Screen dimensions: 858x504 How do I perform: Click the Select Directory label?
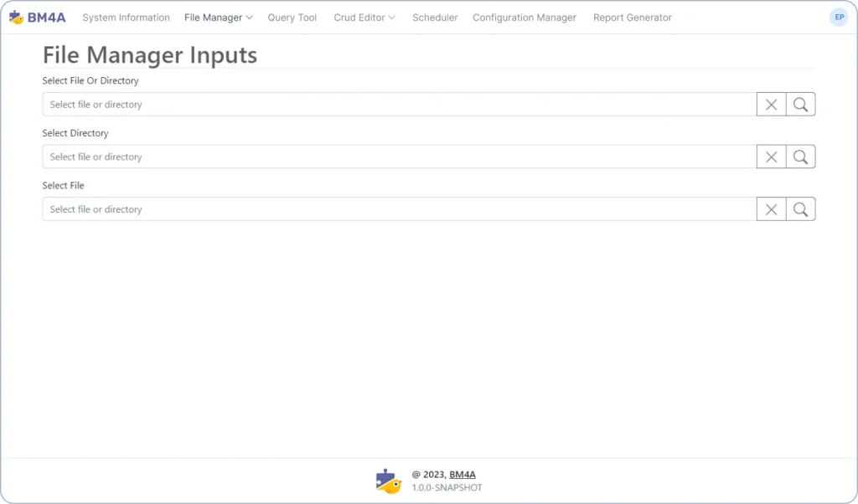[x=75, y=133]
